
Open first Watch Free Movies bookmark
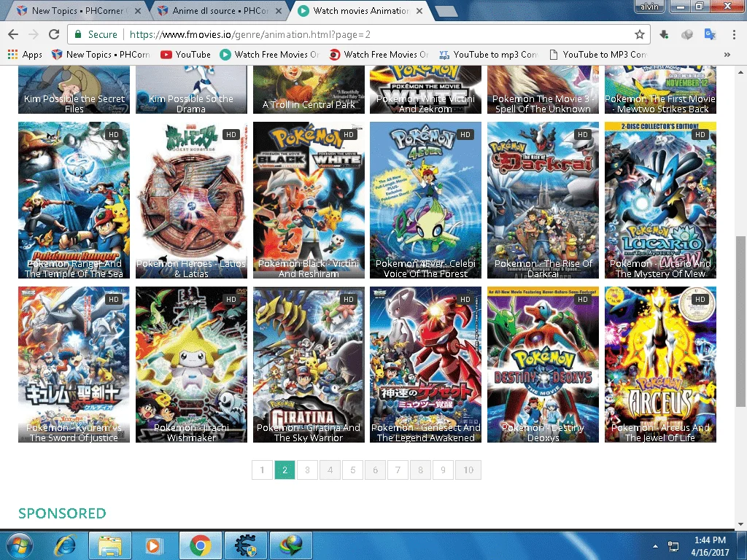(269, 54)
